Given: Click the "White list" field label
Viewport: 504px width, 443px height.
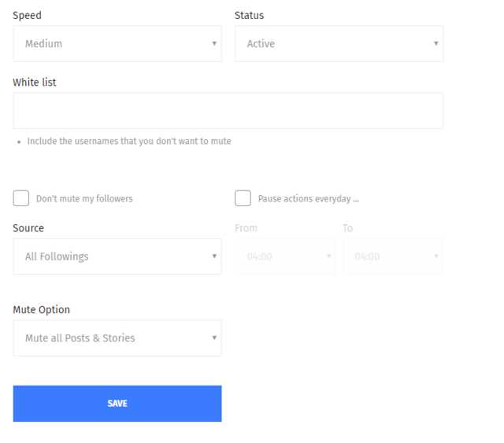Looking at the screenshot, I should 35,82.
